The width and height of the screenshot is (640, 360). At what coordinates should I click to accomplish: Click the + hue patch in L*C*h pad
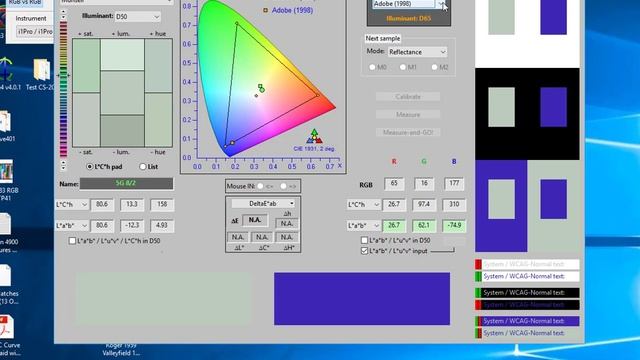coord(158,66)
